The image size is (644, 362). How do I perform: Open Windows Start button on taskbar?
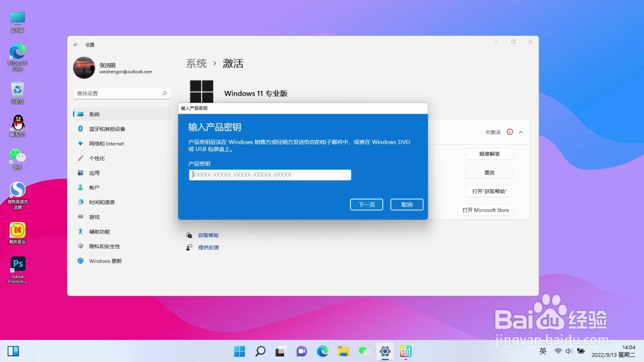239,351
